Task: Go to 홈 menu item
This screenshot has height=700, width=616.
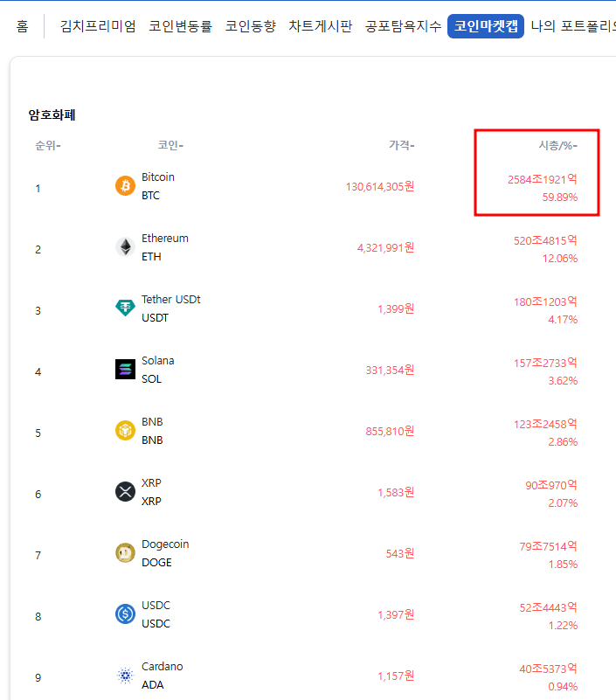Action: pos(23,26)
